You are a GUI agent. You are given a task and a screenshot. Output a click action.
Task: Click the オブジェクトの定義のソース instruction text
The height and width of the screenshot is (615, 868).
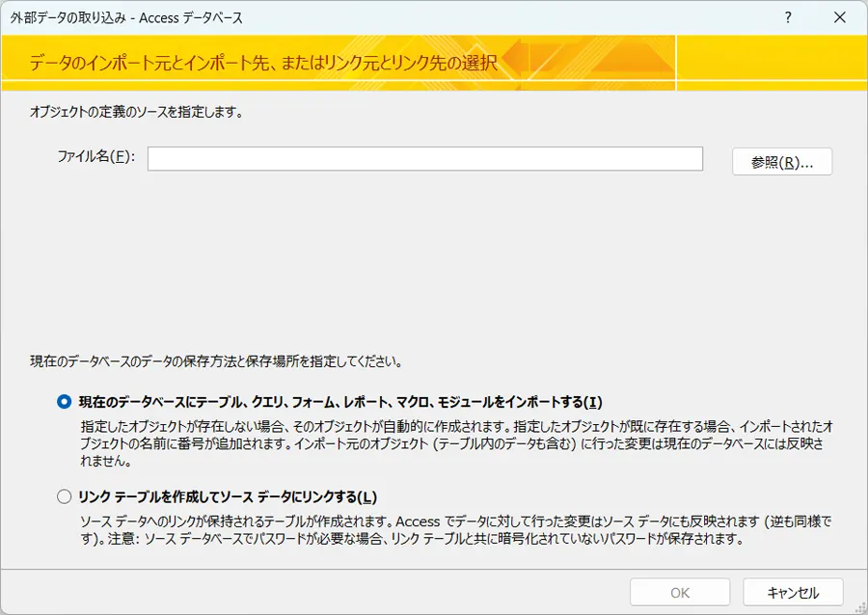pyautogui.click(x=136, y=112)
